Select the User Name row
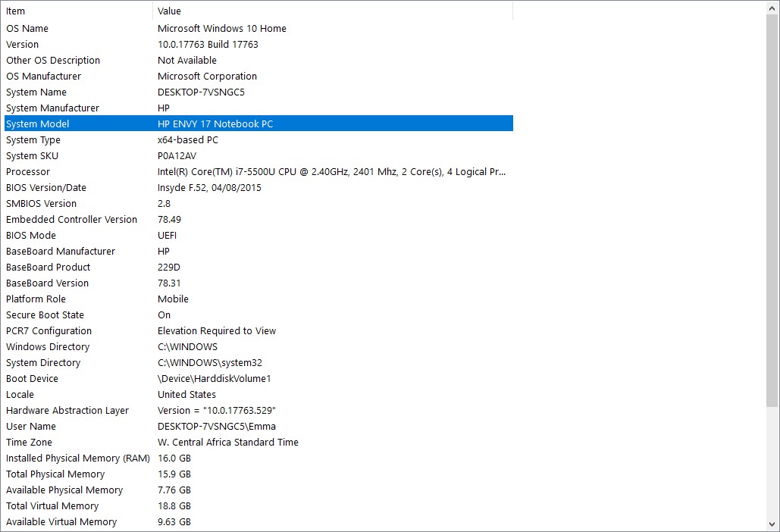This screenshot has height=532, width=780. coord(258,426)
